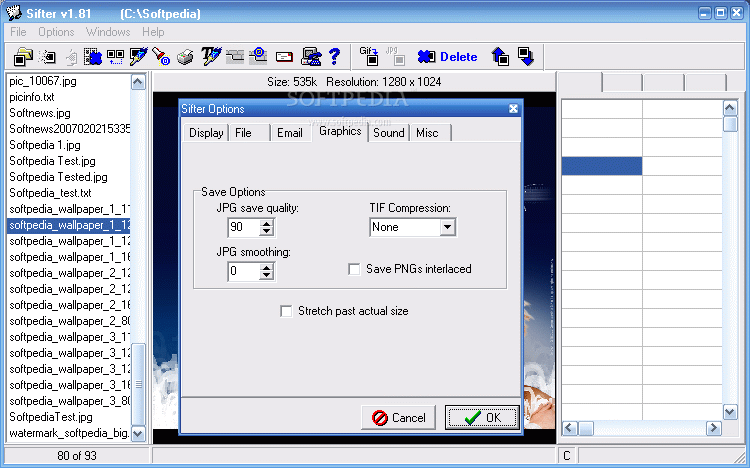Open the Windows menu

[x=108, y=32]
